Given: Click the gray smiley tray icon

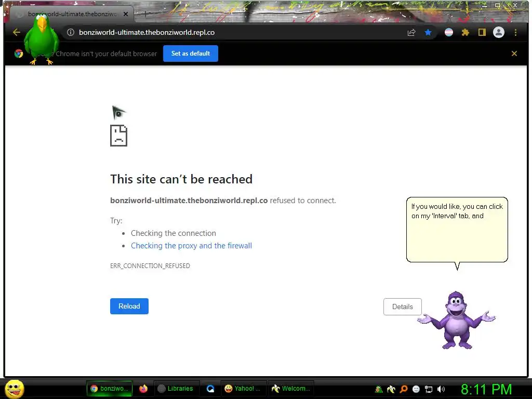Looking at the screenshot, I should pyautogui.click(x=416, y=389).
